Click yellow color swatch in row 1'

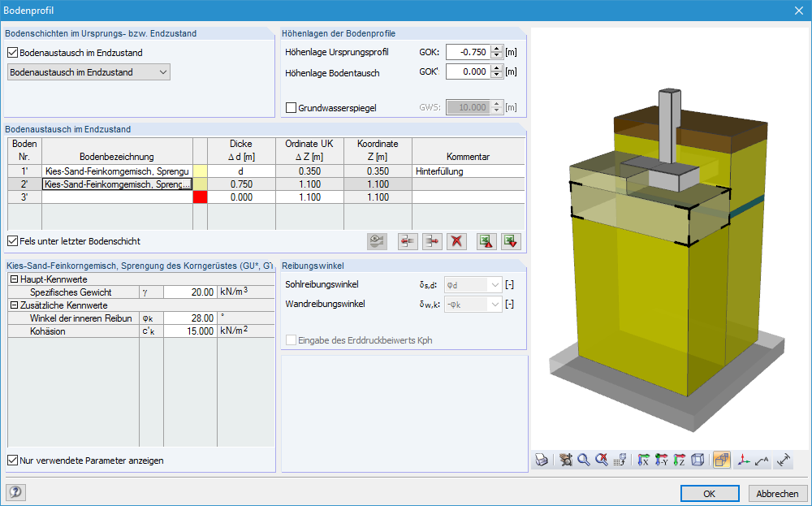[x=200, y=171]
